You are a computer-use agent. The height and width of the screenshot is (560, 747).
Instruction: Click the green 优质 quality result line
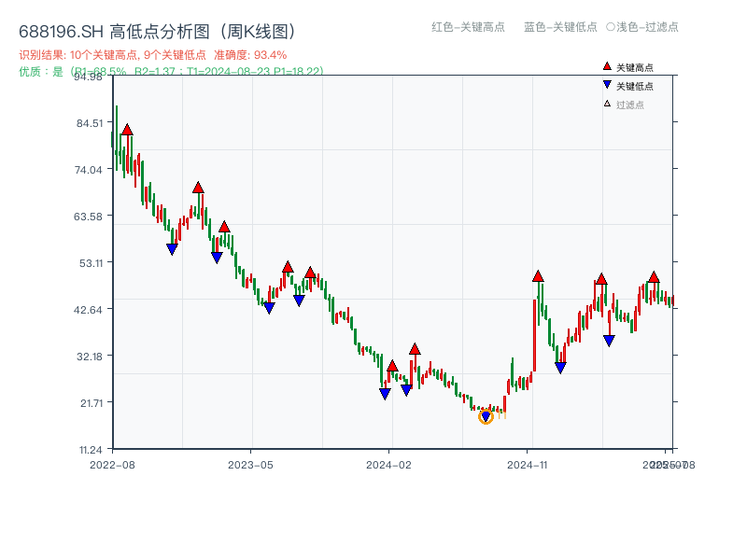click(171, 71)
